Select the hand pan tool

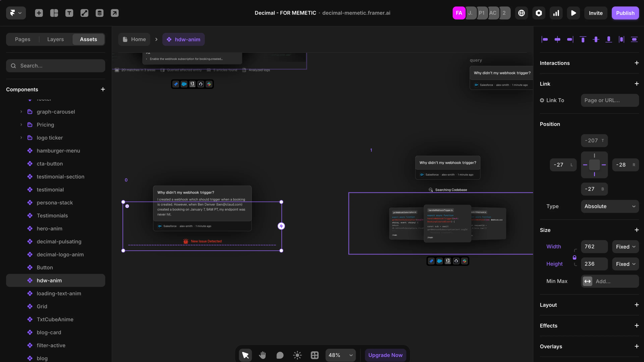262,355
